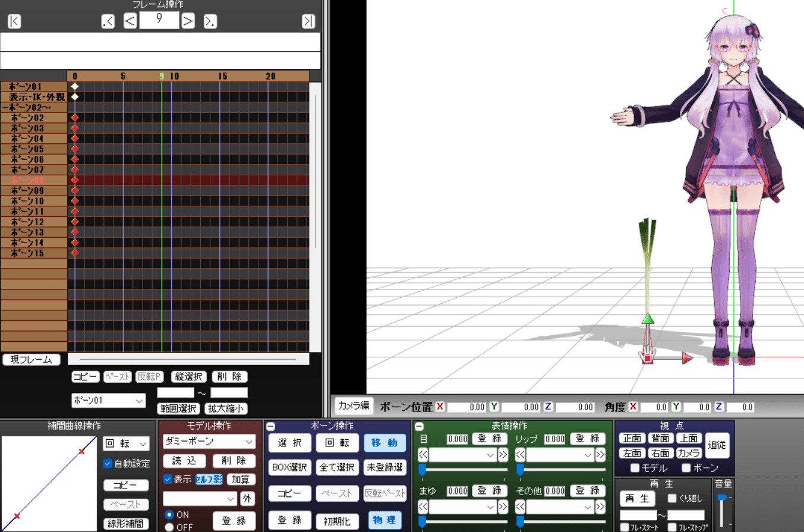Select the OFF radio button
Viewport: 804px width, 532px height.
169,527
